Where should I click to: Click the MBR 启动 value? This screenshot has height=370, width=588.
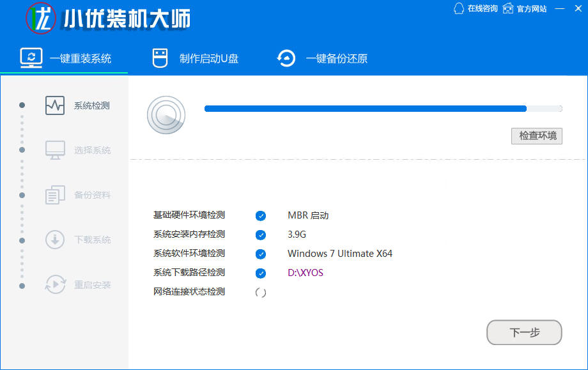308,215
